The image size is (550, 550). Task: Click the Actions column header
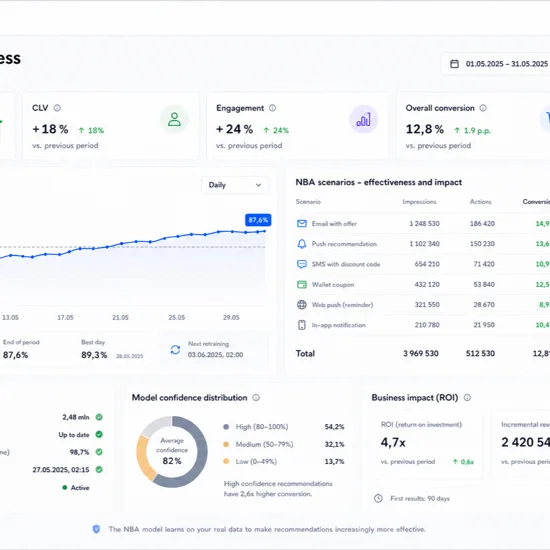481,202
